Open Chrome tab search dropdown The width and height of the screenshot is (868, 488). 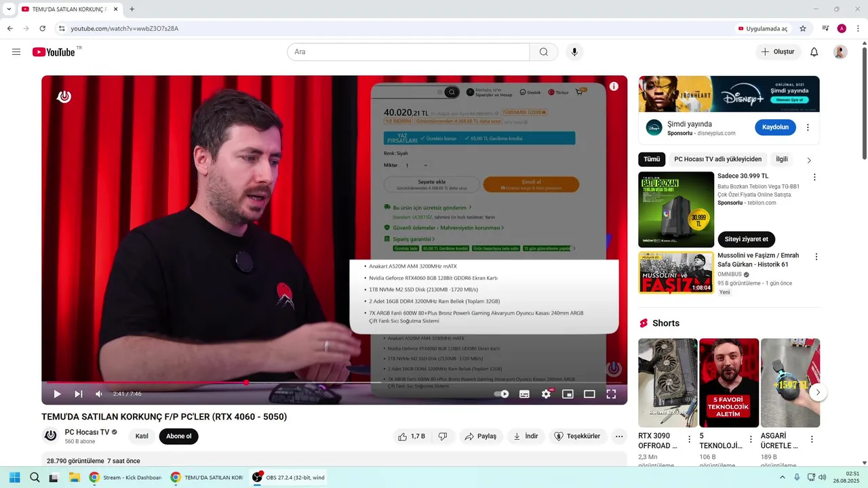tap(9, 9)
